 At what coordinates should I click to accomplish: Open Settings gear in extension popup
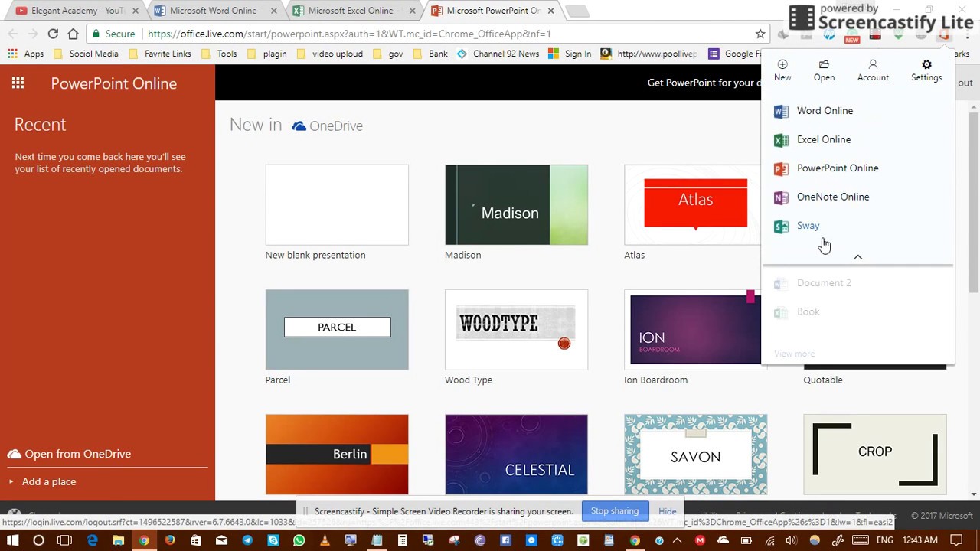pos(926,70)
